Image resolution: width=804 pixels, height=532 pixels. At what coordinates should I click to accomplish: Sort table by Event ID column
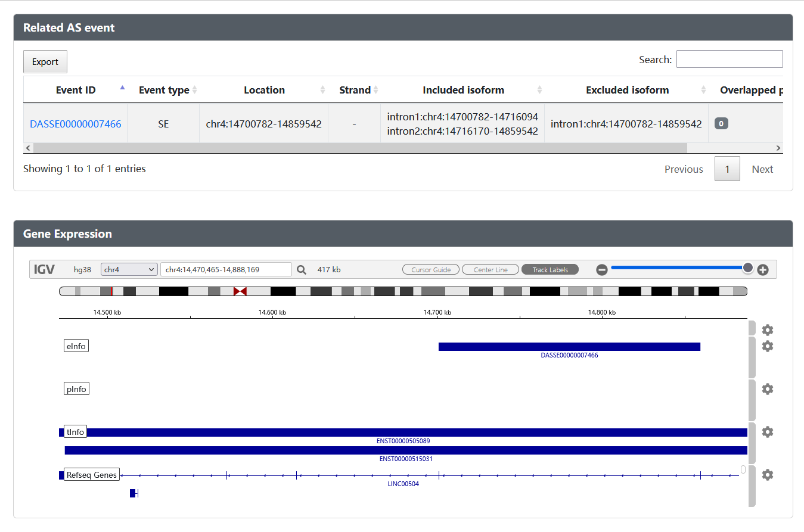(x=76, y=90)
